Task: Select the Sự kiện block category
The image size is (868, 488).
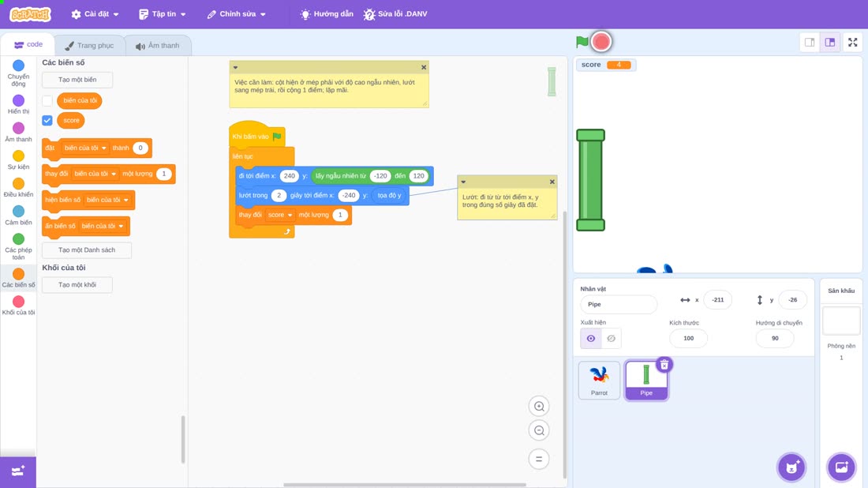Action: 18,160
